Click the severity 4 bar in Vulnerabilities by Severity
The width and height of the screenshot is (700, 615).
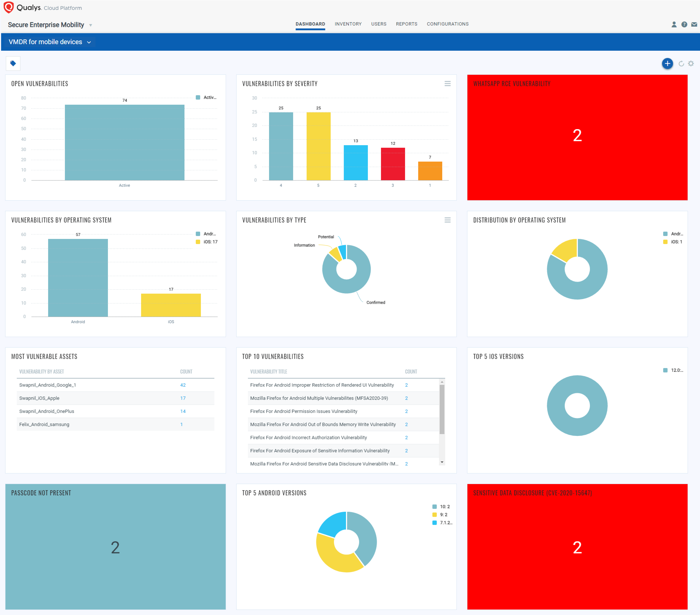click(281, 146)
